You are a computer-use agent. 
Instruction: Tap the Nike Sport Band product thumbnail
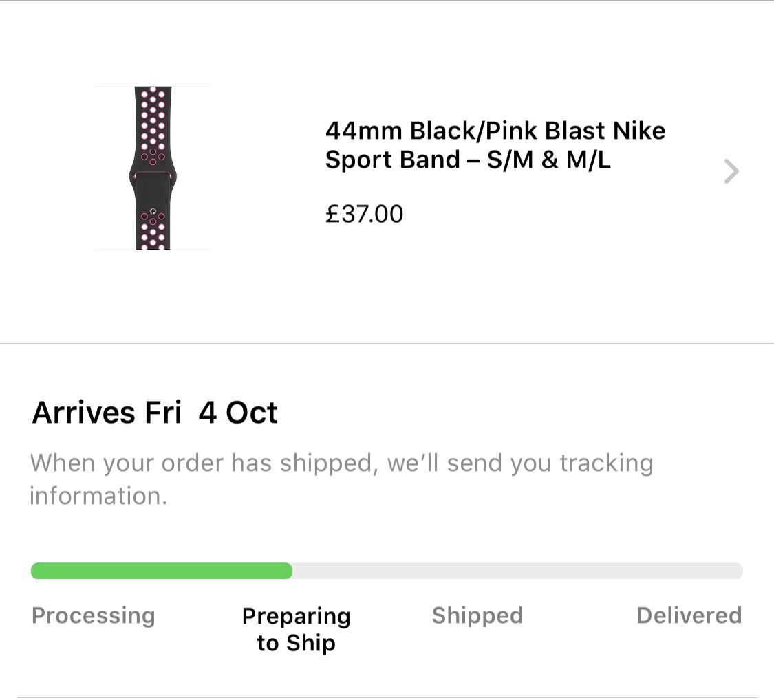click(x=153, y=168)
